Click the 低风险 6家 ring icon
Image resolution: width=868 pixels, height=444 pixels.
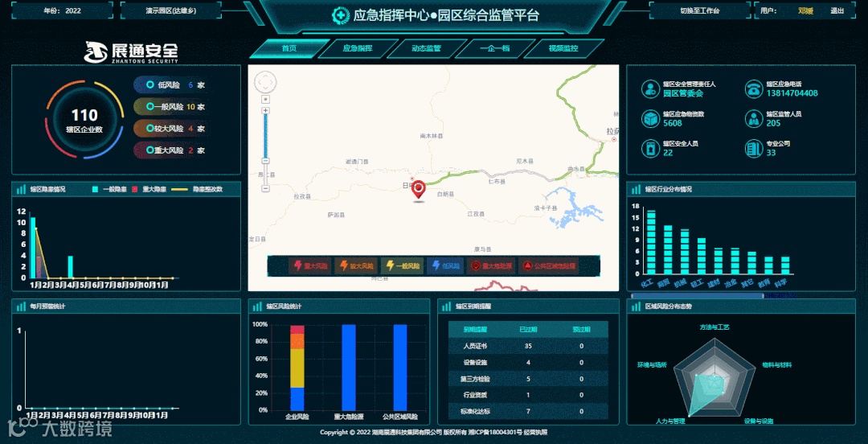(149, 84)
